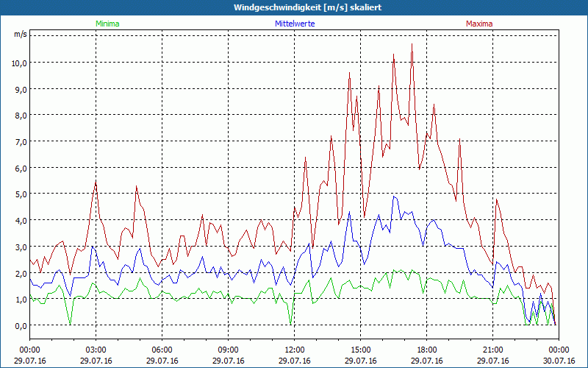
Task: Click the 30.07.16 date label
Action: (x=559, y=361)
